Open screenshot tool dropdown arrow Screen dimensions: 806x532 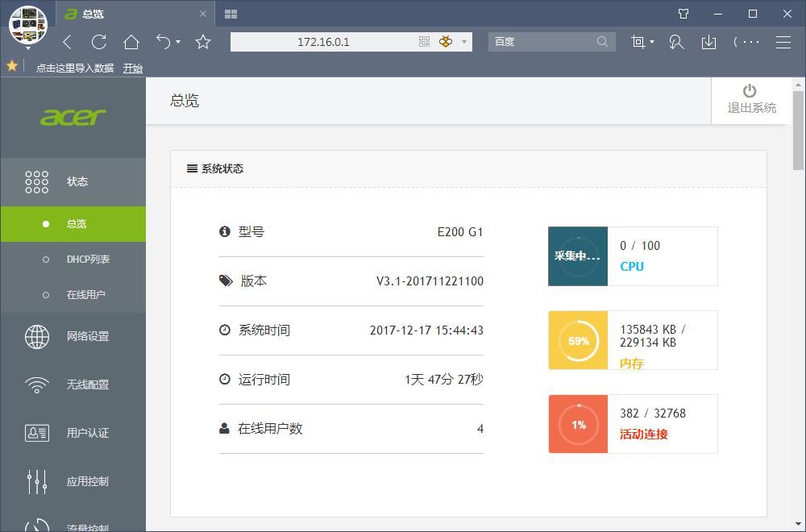[x=652, y=42]
